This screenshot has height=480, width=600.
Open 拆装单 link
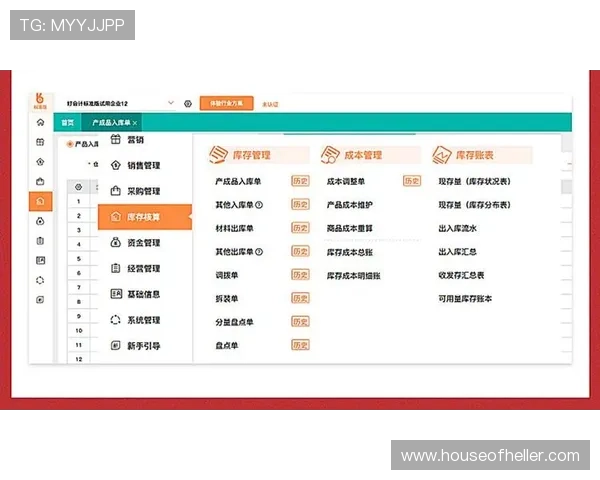tap(227, 298)
